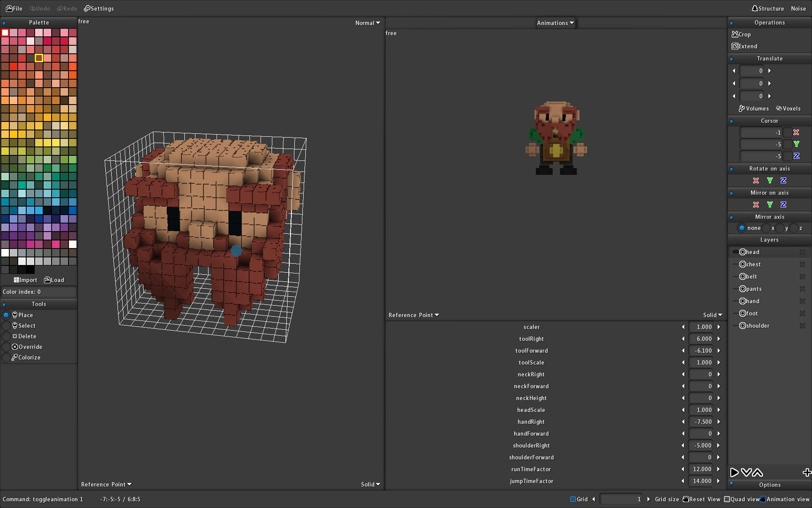Open the Animations dropdown
The image size is (812, 508).
pyautogui.click(x=555, y=23)
